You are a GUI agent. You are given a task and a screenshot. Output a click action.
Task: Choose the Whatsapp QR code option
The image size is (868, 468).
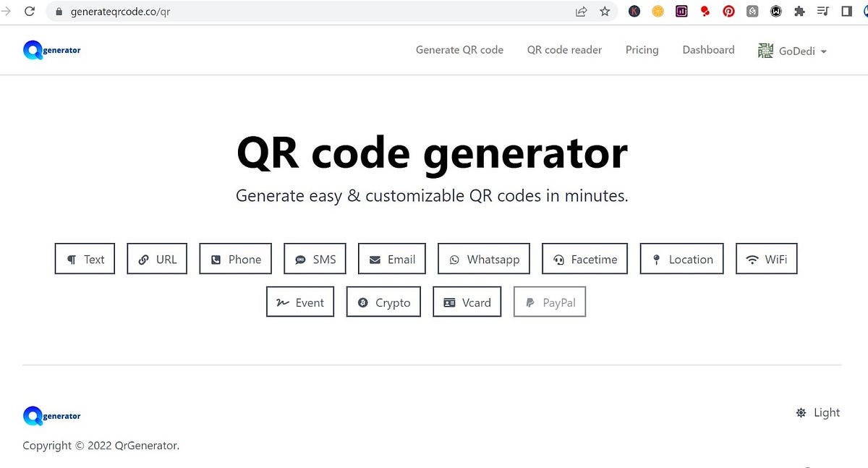pos(483,258)
